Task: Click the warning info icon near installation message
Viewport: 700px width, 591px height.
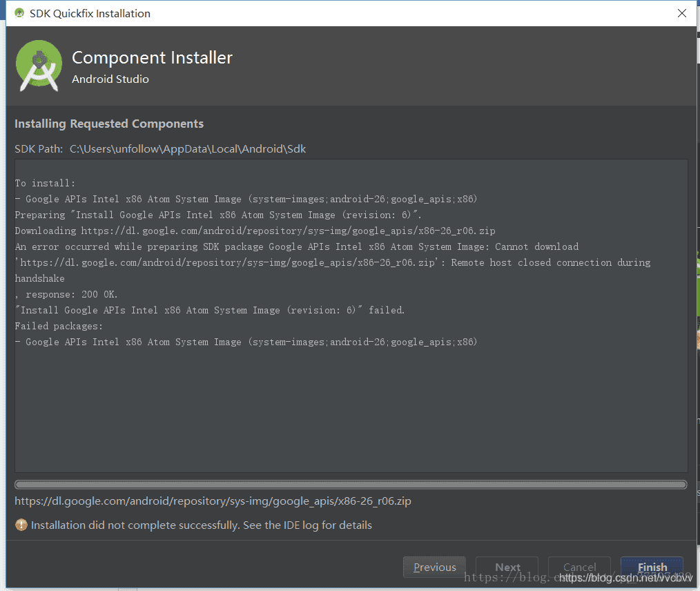Action: (21, 525)
